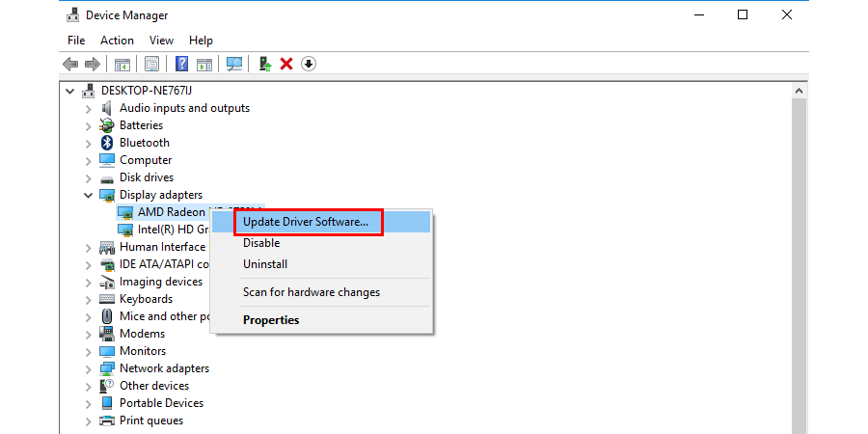Select the Portable Devices label text
The height and width of the screenshot is (434, 868).
pos(162,403)
